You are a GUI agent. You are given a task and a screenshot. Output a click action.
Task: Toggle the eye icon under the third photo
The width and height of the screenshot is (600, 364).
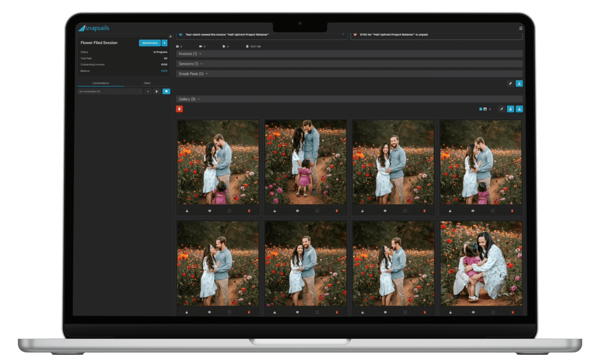pyautogui.click(x=385, y=211)
